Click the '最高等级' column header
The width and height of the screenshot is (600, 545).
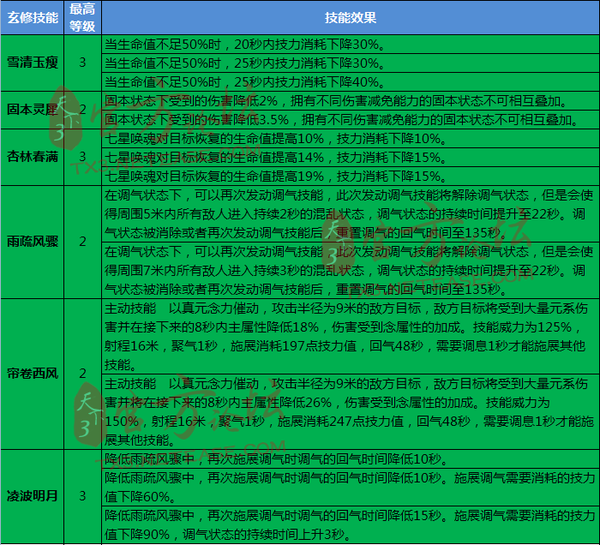click(x=82, y=18)
